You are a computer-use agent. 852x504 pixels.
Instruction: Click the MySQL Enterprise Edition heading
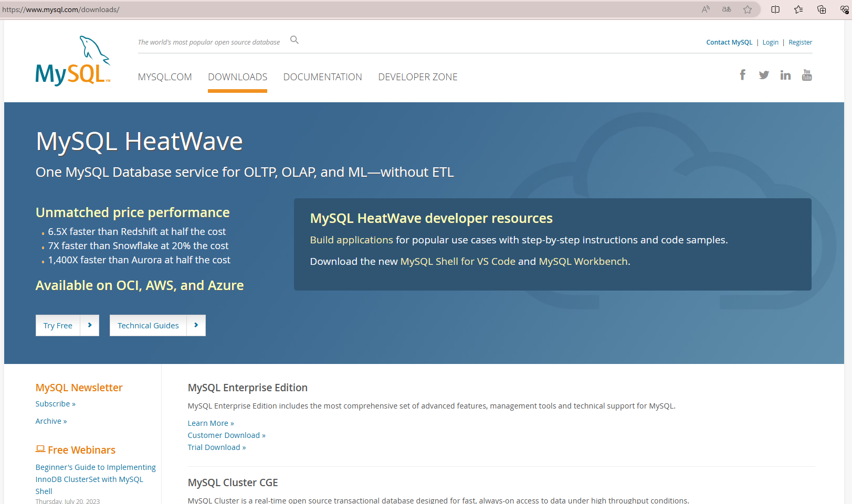248,388
